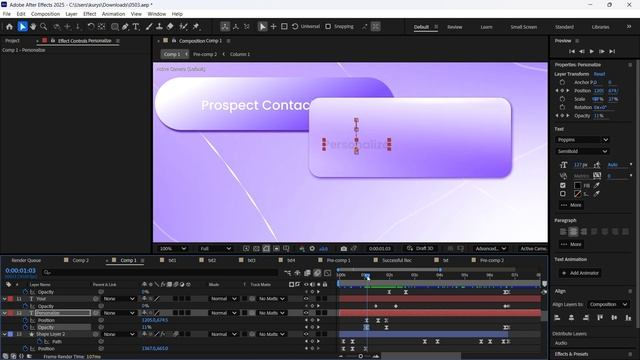This screenshot has width=640, height=360.
Task: Align layers to left edge
Action: pyautogui.click(x=557, y=318)
